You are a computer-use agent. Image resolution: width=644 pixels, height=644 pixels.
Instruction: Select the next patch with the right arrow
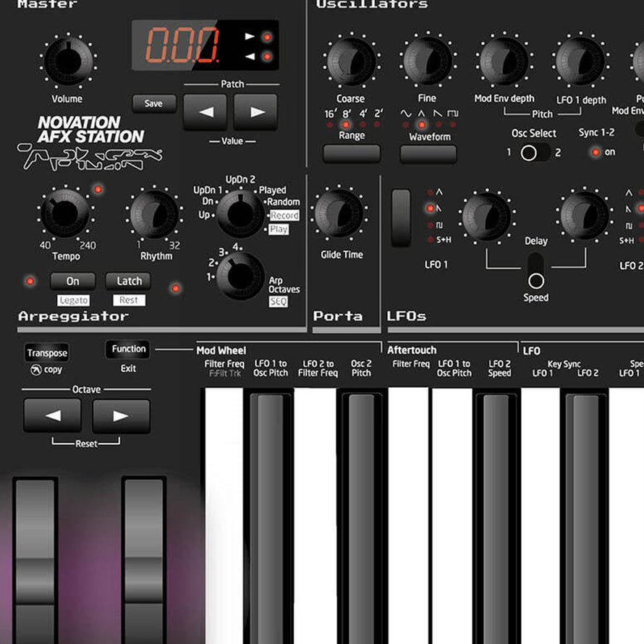255,111
